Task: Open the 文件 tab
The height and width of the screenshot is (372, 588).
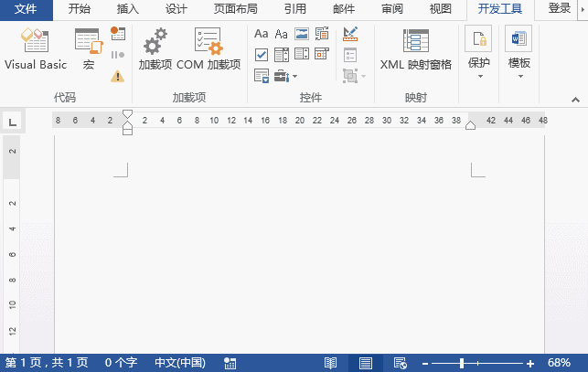Action: 26,9
